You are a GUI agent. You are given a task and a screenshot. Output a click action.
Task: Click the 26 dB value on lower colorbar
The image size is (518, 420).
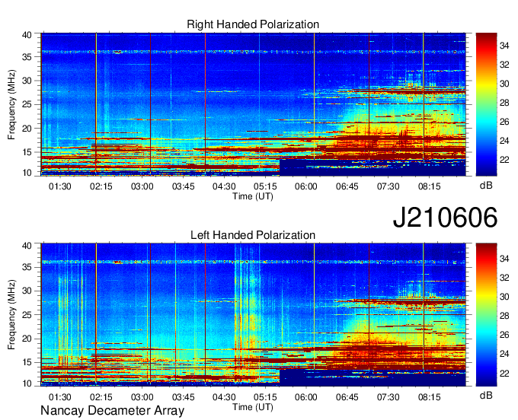(504, 335)
